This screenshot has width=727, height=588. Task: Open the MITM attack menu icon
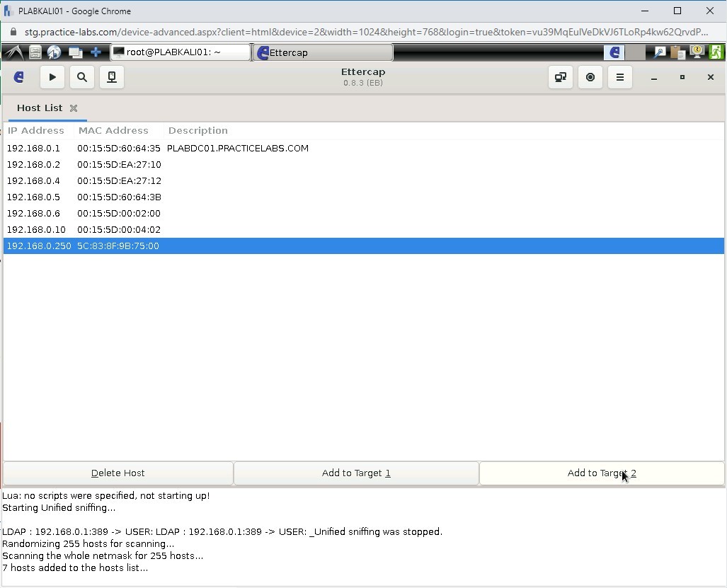pyautogui.click(x=560, y=77)
